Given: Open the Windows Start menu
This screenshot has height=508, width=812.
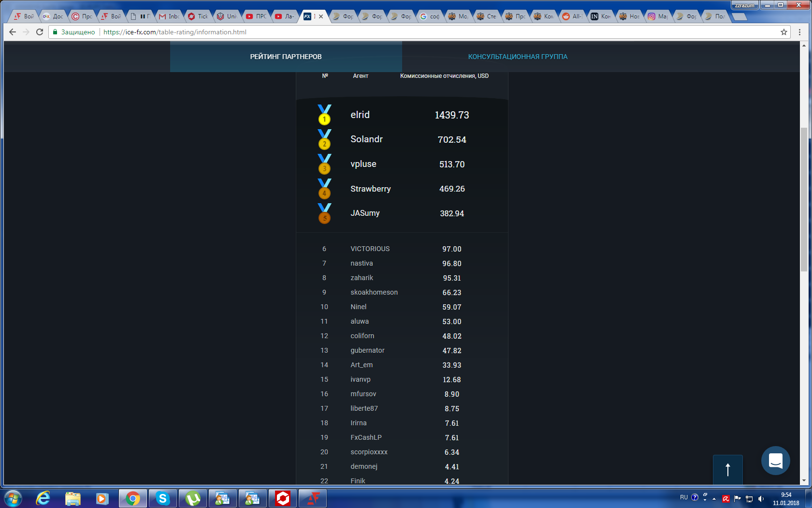Looking at the screenshot, I should pos(13,498).
